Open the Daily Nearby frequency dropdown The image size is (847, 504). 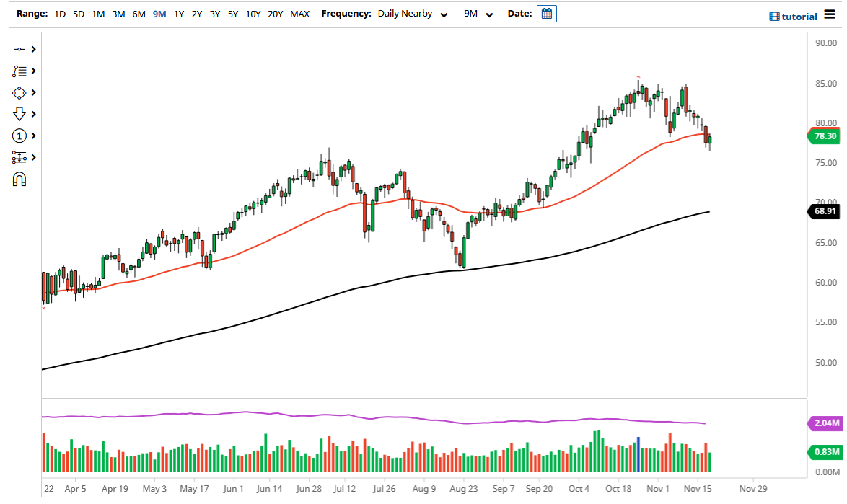coord(413,13)
